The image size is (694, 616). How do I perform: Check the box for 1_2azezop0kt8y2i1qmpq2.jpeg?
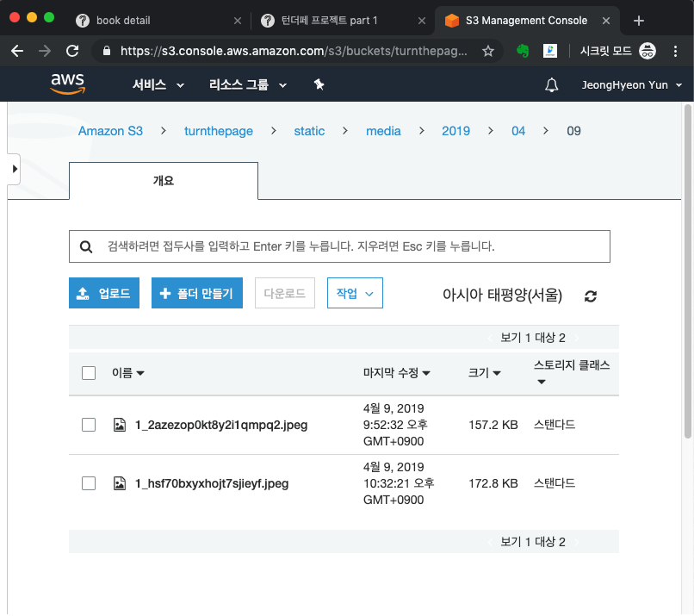(x=89, y=425)
